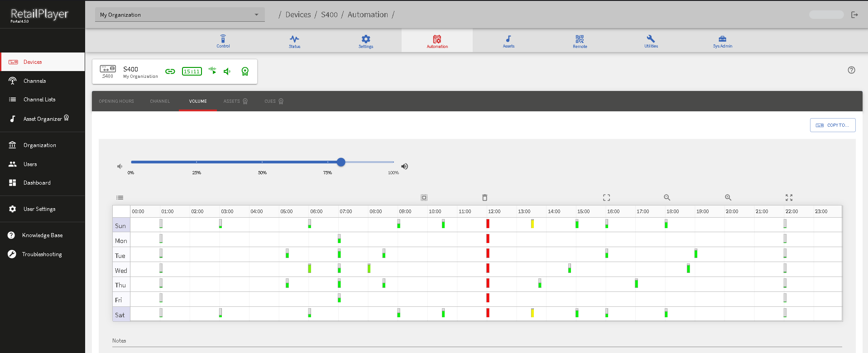Expand the My Organization dropdown
Screen dimensions: 868x353
coord(180,15)
